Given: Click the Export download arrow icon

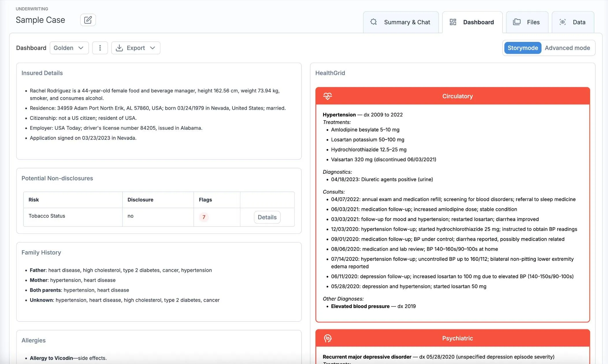Looking at the screenshot, I should [x=119, y=48].
